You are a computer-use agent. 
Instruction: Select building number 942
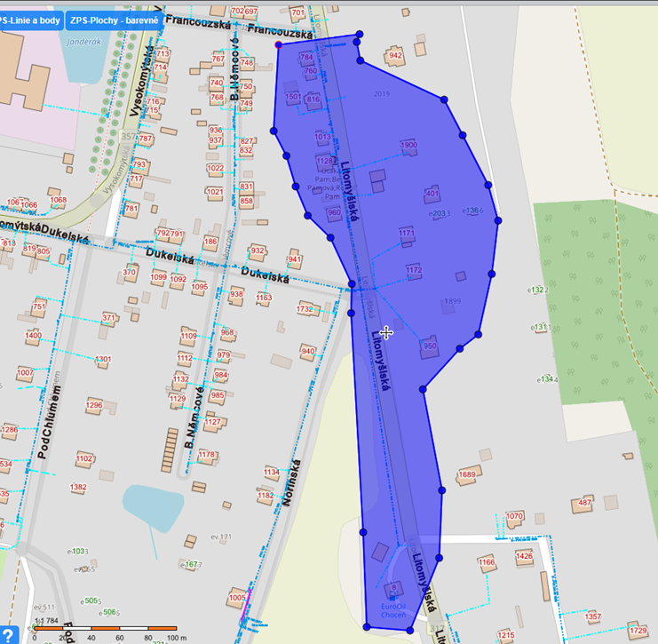coord(395,56)
